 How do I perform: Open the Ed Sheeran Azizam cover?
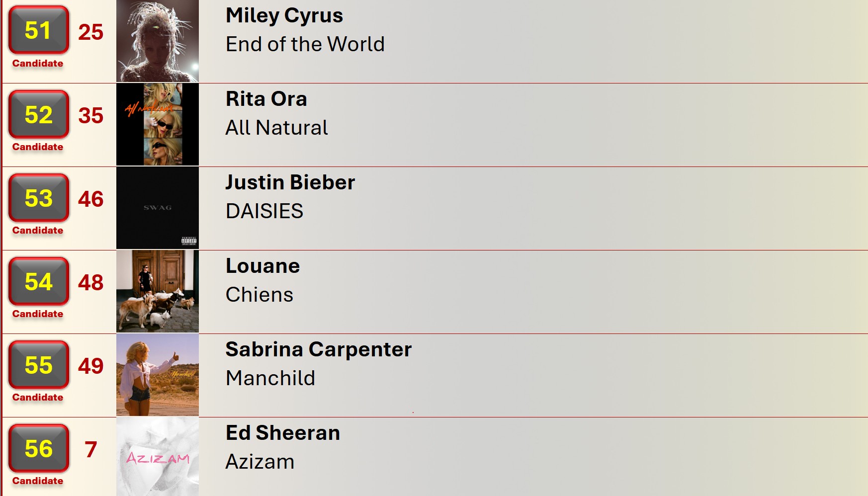pyautogui.click(x=158, y=456)
